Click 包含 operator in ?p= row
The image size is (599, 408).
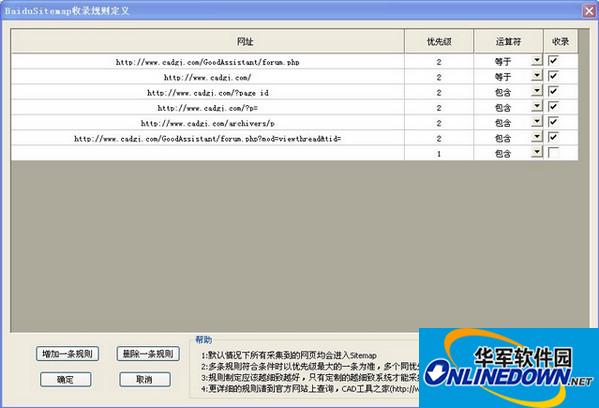503,108
